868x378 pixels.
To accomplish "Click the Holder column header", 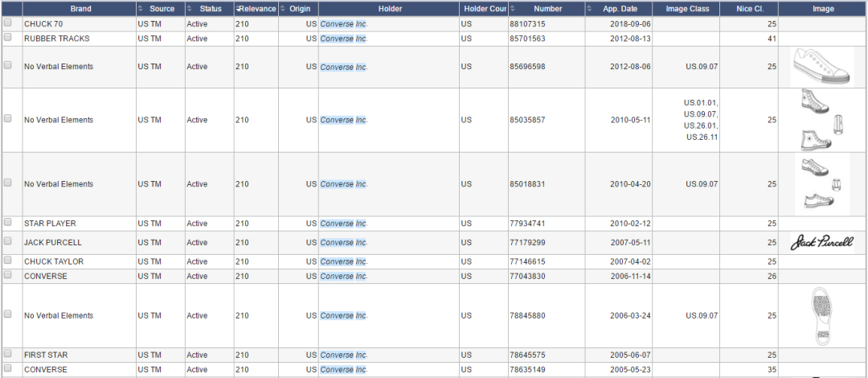I will 391,9.
